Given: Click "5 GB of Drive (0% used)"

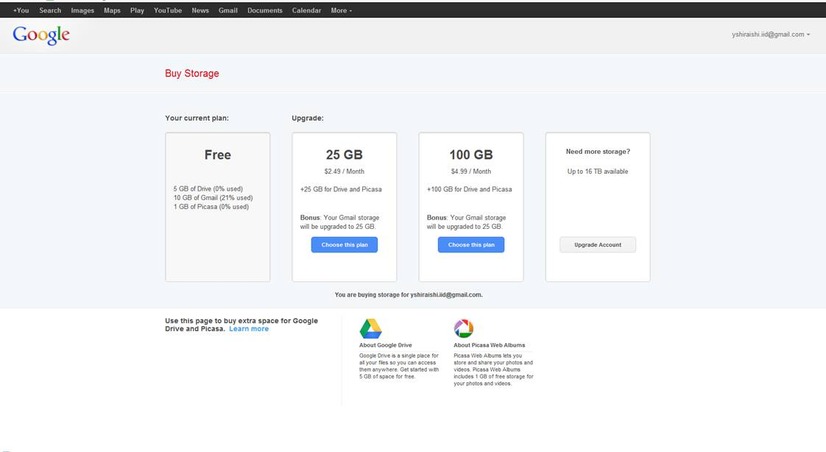Looking at the screenshot, I should [208, 189].
